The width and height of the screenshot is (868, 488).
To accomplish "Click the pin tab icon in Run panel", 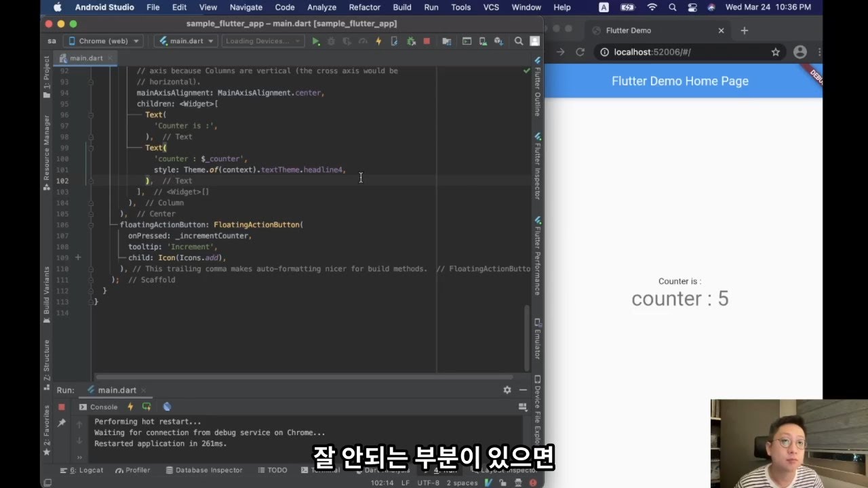I will tap(62, 423).
